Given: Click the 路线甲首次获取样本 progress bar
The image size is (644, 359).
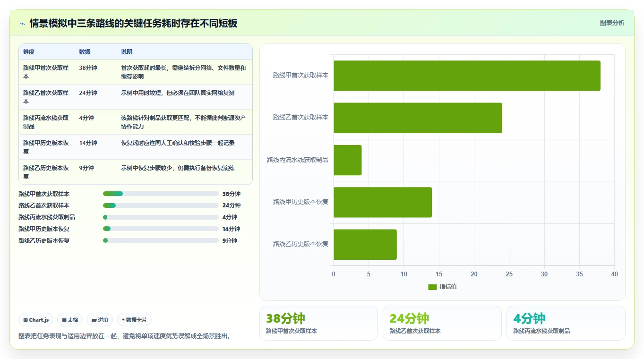Looking at the screenshot, I should [x=161, y=194].
